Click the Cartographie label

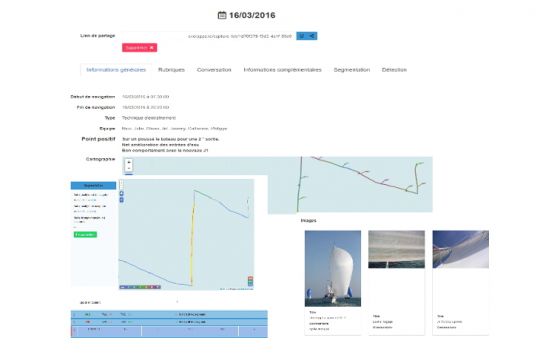click(x=100, y=159)
